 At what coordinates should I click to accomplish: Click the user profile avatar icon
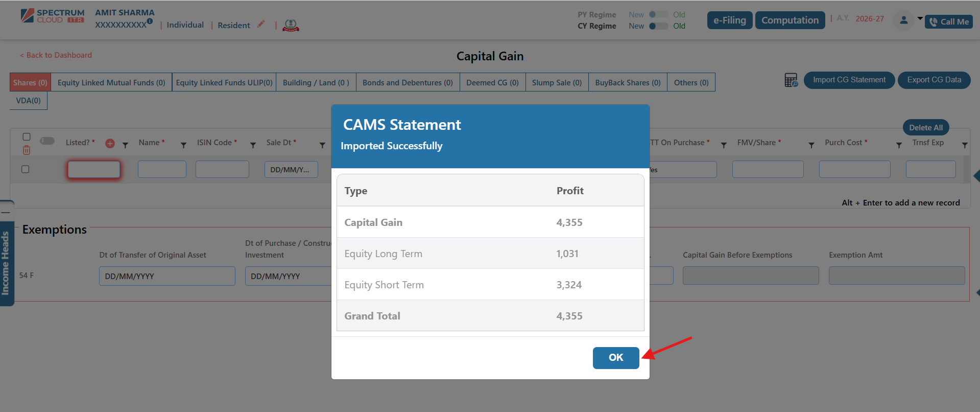[x=903, y=20]
